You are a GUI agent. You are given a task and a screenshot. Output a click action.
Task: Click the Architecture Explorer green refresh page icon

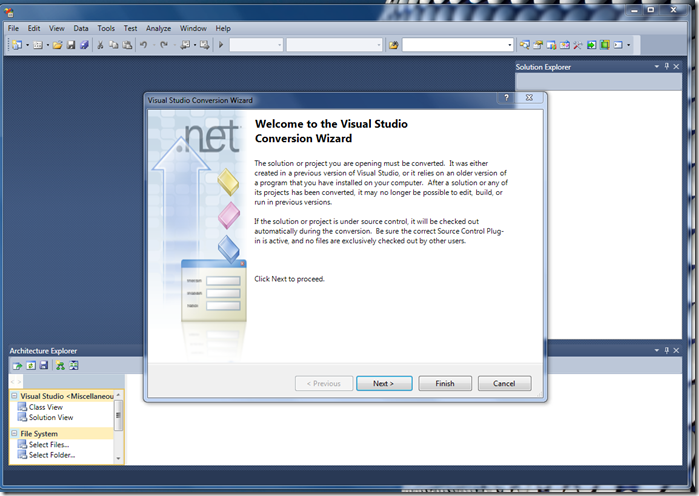(31, 366)
